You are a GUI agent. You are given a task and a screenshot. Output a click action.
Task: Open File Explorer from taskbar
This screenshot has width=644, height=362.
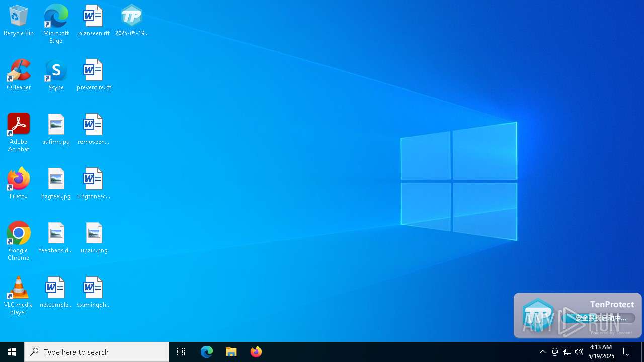click(231, 352)
